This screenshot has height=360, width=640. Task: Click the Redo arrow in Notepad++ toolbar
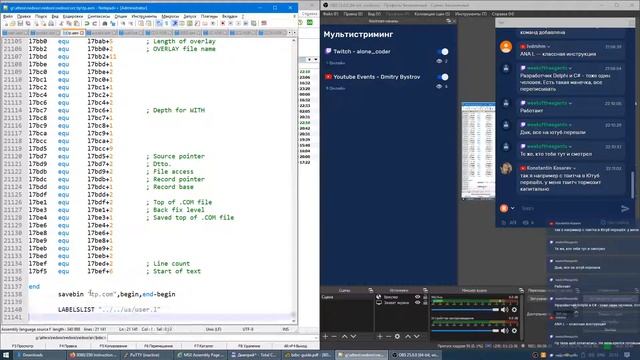point(94,24)
